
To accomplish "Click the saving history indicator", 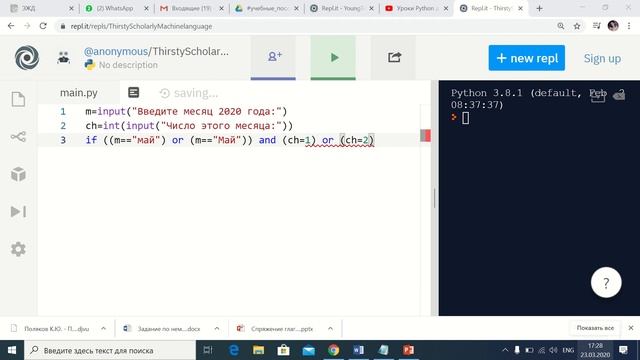I will click(189, 93).
